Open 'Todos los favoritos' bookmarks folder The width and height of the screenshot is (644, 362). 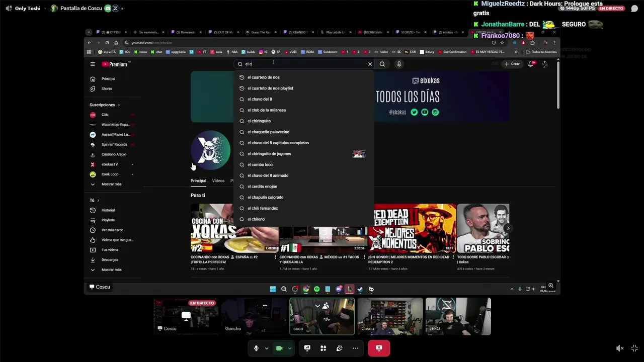(x=541, y=52)
